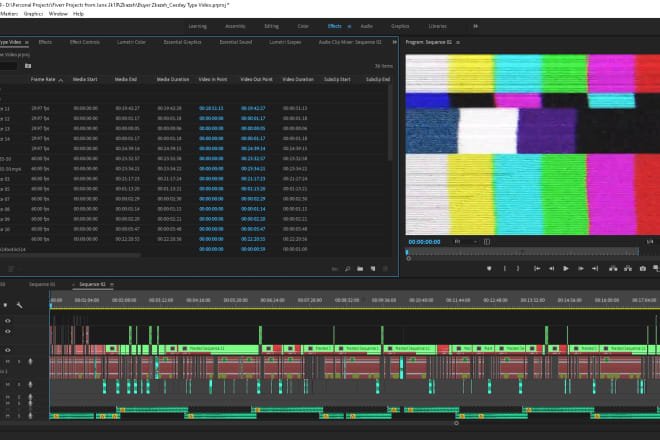Solo the bottom audio track
This screenshot has height=440, width=660.
click(19, 416)
